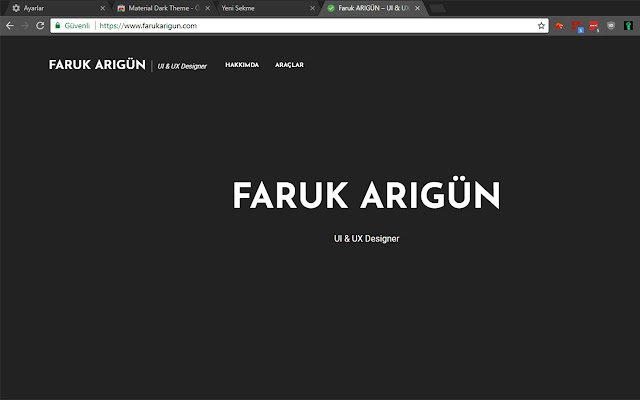The width and height of the screenshot is (640, 400).
Task: Click the large FARUK ARIGÜN hero title
Action: [366, 193]
